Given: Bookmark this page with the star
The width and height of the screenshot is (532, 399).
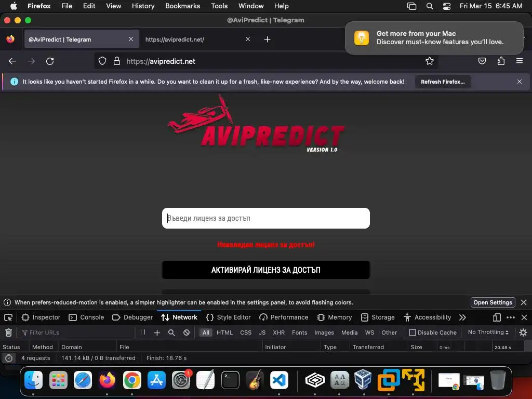Looking at the screenshot, I should pyautogui.click(x=430, y=61).
